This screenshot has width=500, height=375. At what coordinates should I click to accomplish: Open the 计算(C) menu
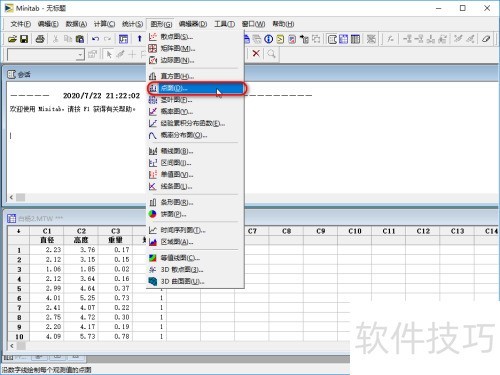[x=104, y=24]
